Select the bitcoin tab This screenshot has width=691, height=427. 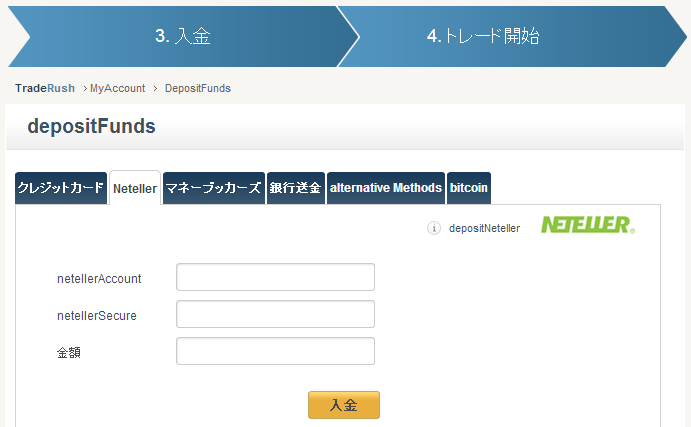(468, 188)
